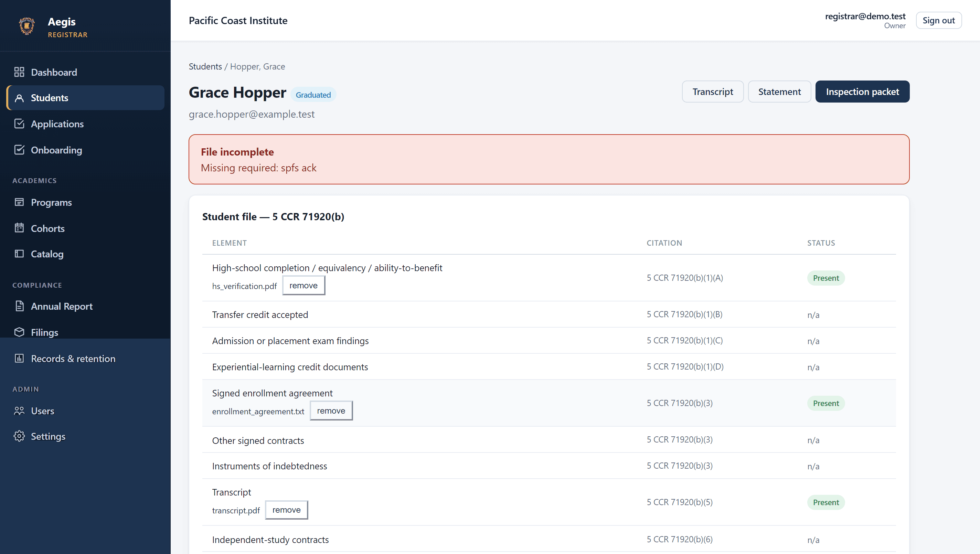Click the STATUS column header
This screenshot has height=554, width=980.
click(x=821, y=243)
